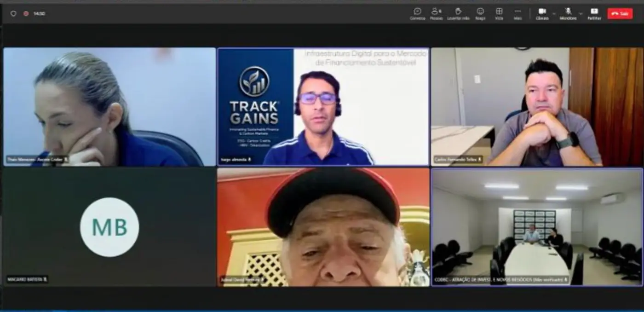Screen dimensions: 644x312
Task: Open the Mais options menu
Action: point(517,13)
